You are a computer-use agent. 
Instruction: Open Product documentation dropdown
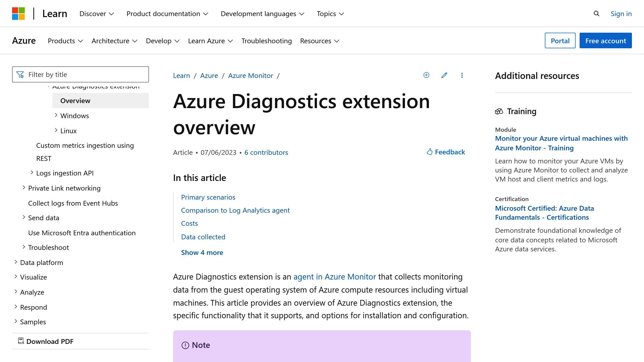click(x=168, y=14)
